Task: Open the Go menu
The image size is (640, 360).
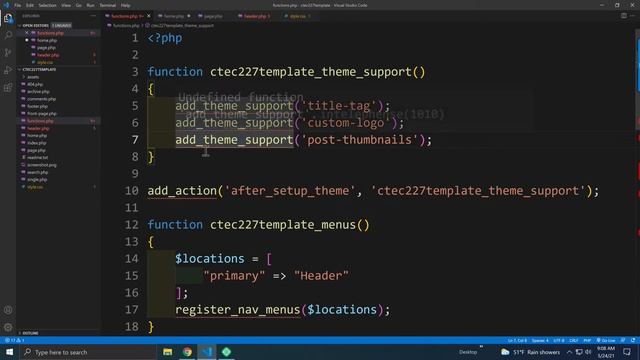Action: coord(79,5)
